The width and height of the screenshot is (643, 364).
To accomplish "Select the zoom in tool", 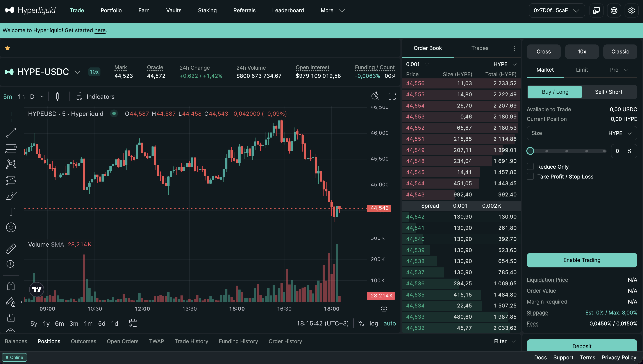I will (11, 264).
